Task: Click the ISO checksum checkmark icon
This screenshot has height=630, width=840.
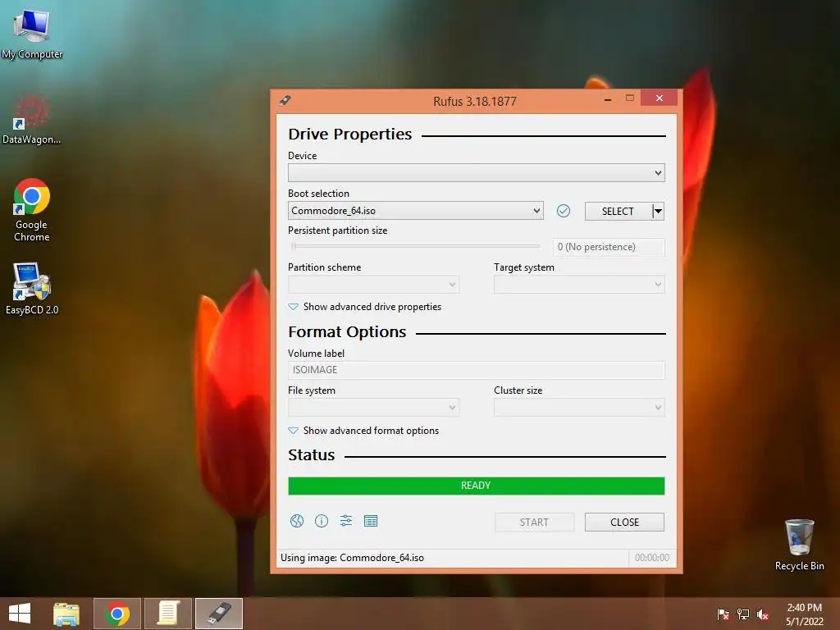Action: tap(563, 211)
